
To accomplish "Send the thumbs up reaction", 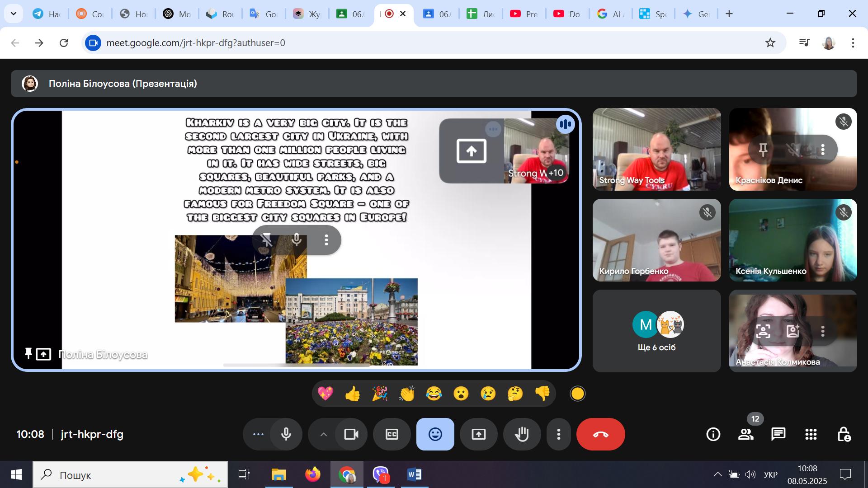I will [352, 394].
